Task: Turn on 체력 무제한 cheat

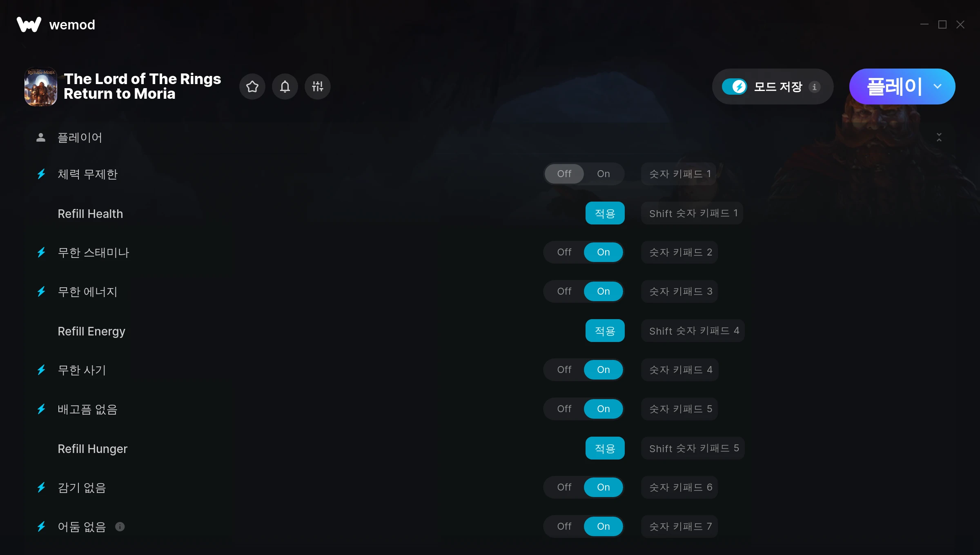Action: (x=604, y=174)
